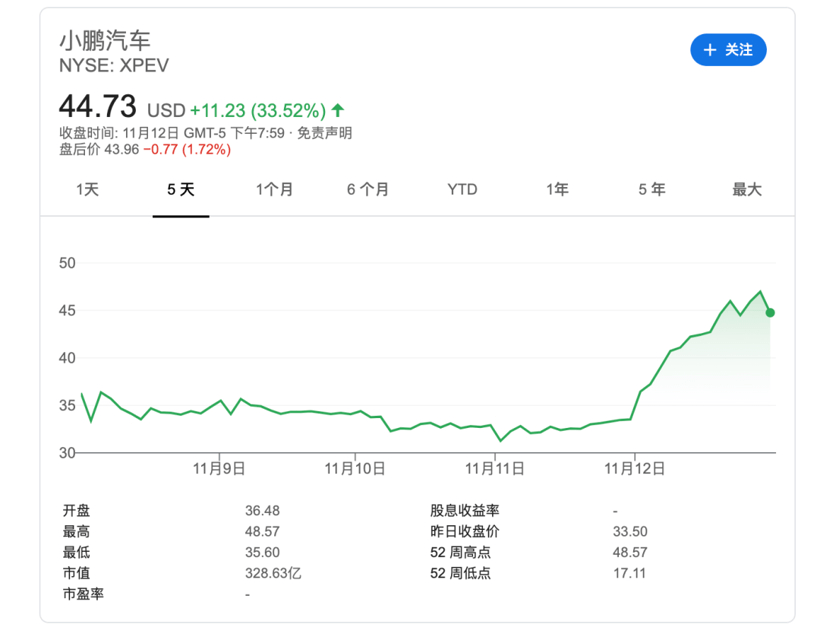Click the 11月9日 axis date label
The width and height of the screenshot is (820, 636).
pos(219,468)
